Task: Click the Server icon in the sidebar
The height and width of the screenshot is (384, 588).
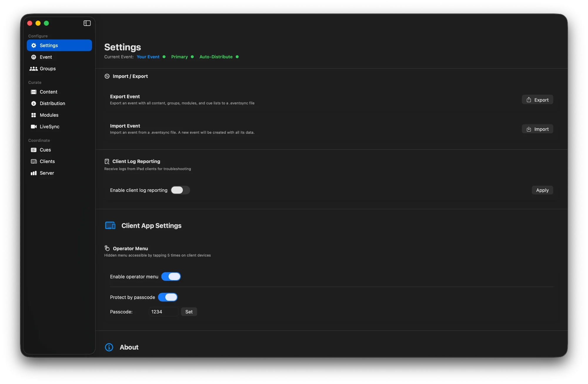Action: tap(34, 173)
